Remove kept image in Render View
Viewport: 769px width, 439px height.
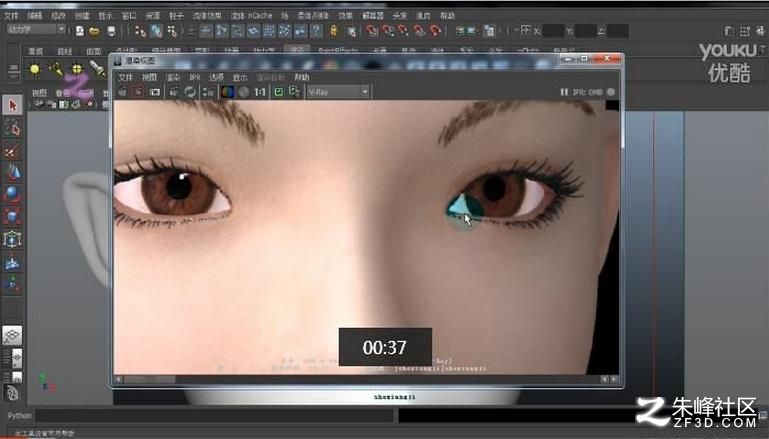point(294,92)
